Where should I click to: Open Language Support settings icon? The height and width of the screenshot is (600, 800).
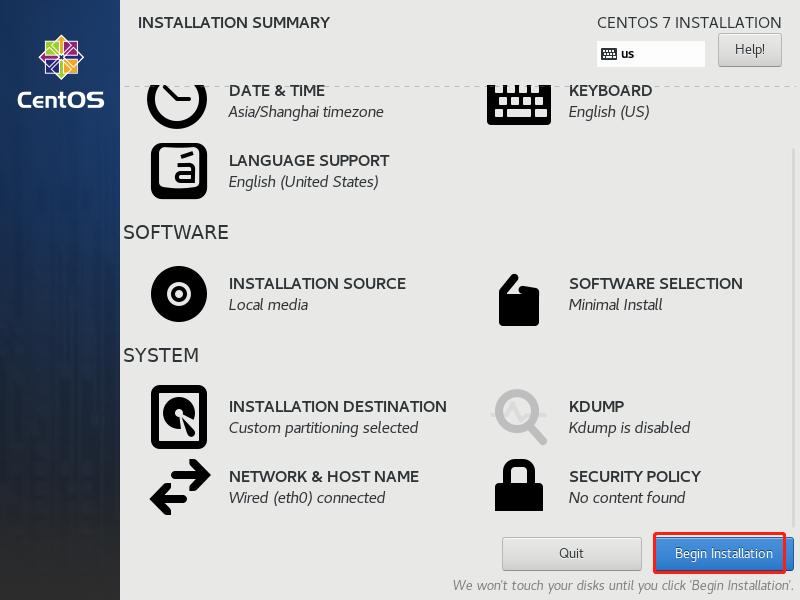pyautogui.click(x=178, y=170)
